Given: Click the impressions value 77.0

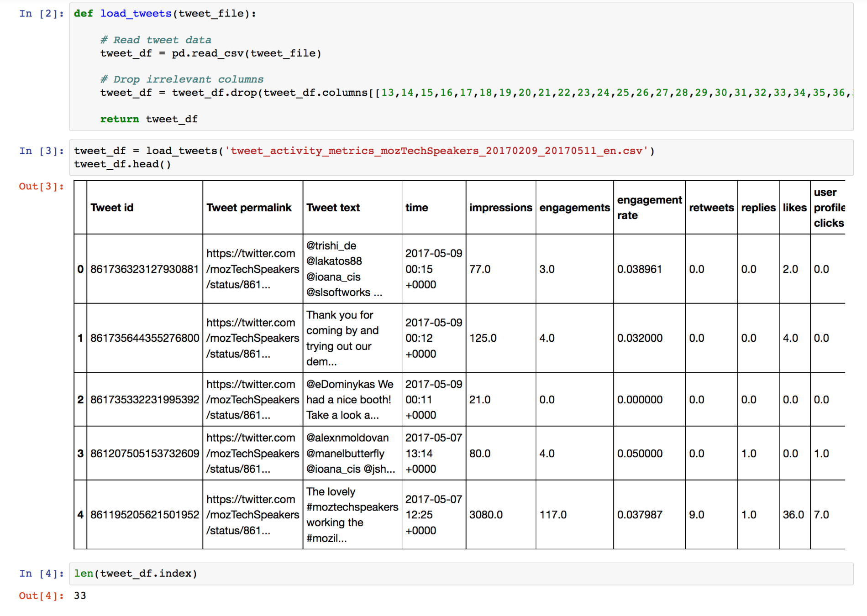Looking at the screenshot, I should click(x=480, y=269).
